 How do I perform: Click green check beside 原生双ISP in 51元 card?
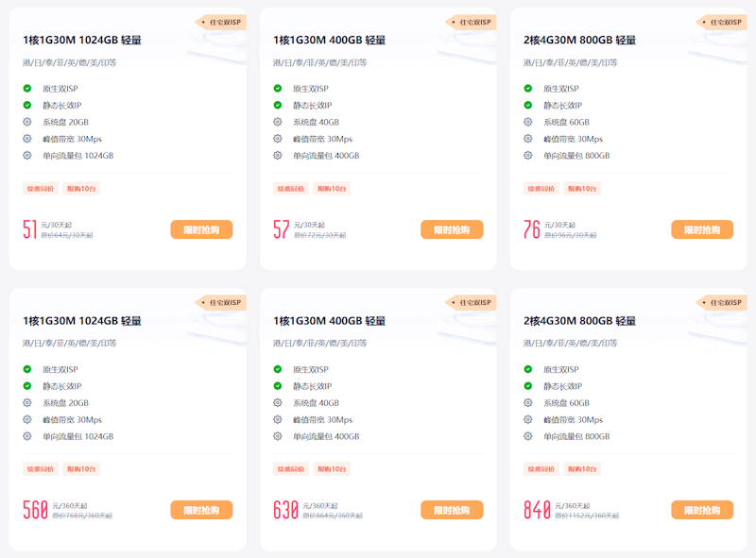(27, 89)
